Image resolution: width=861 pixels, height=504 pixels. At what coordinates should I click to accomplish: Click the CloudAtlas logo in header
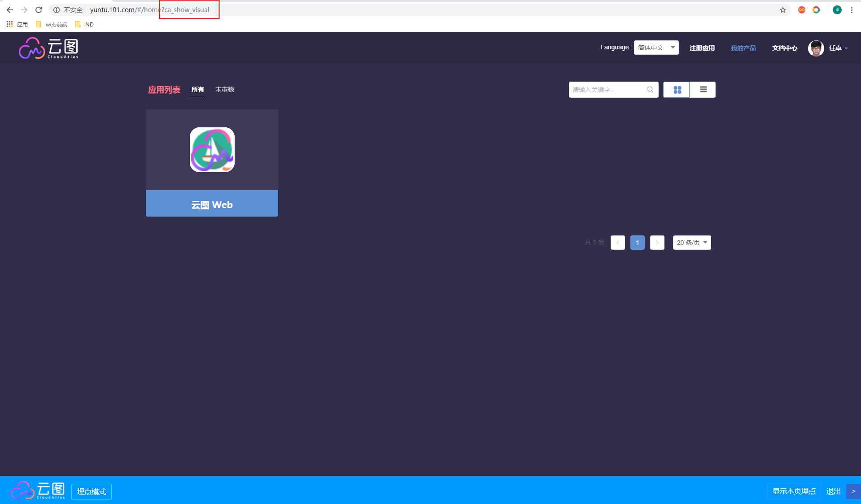click(48, 48)
